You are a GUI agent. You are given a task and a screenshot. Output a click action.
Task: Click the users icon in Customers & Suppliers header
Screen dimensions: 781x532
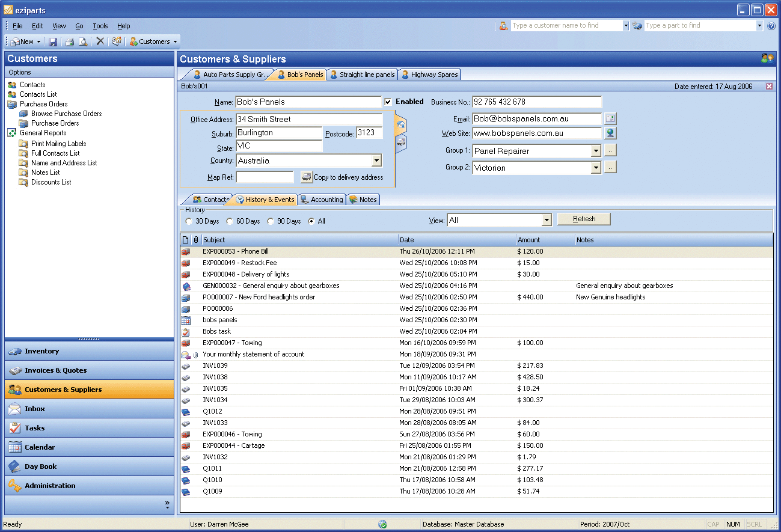click(767, 58)
